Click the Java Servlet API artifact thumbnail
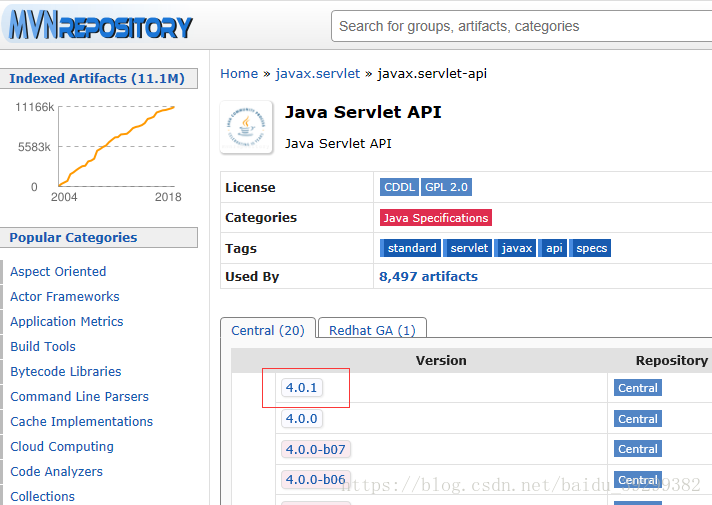 click(247, 128)
